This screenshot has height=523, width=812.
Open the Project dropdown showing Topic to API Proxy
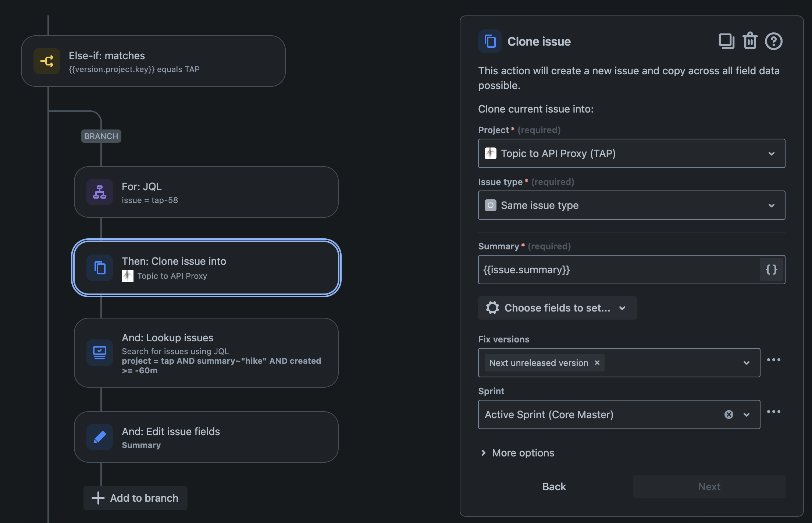pos(631,153)
